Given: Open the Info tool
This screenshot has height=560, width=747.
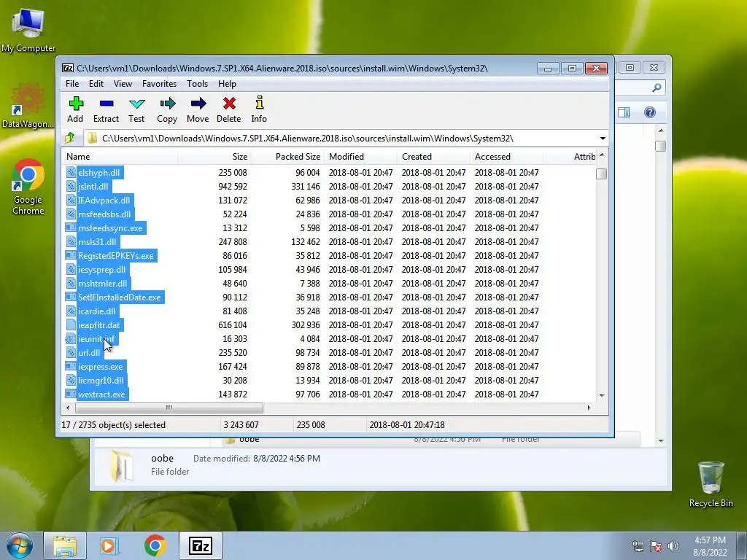Looking at the screenshot, I should (x=259, y=103).
